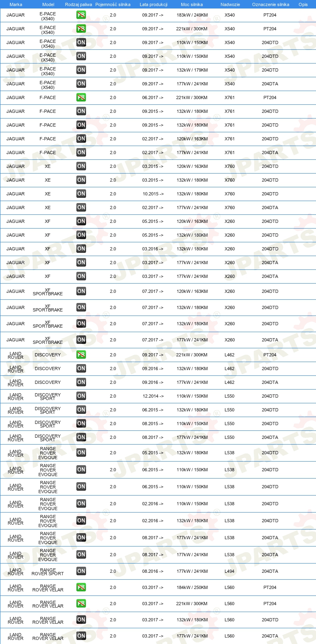316x644 pixels.
Task: Click diesel ON icon in EVOQUE 02.2016 110kW row
Action: 81,504
